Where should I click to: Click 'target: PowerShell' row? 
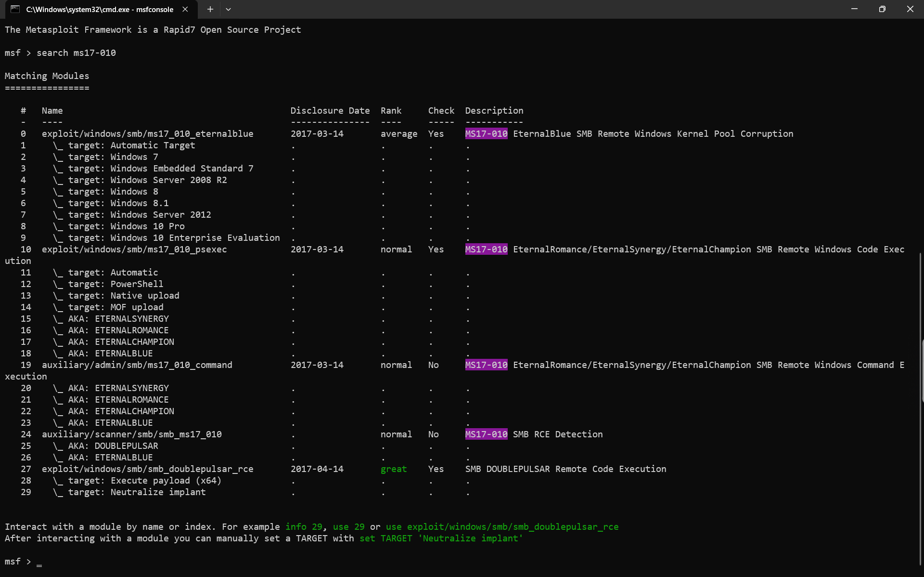click(x=108, y=284)
